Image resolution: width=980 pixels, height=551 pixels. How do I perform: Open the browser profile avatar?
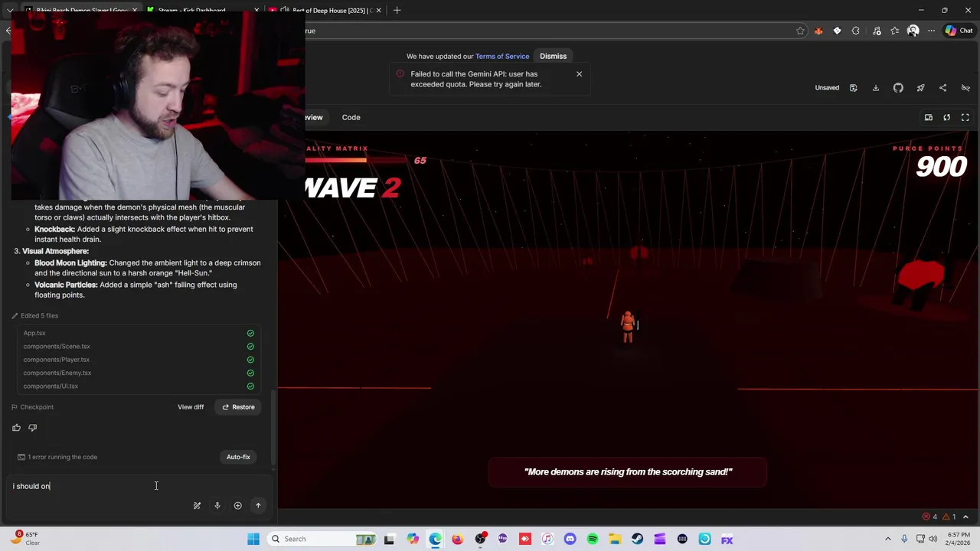point(913,31)
